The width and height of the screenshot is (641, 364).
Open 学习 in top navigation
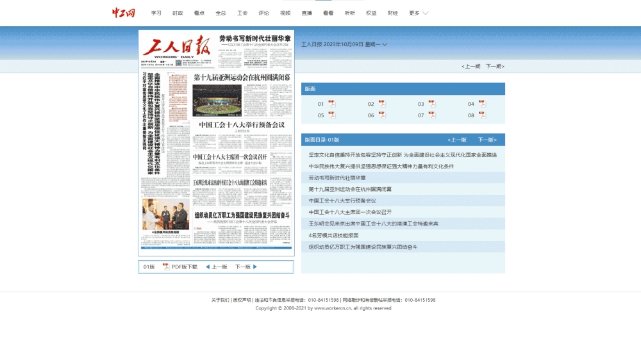(x=156, y=13)
